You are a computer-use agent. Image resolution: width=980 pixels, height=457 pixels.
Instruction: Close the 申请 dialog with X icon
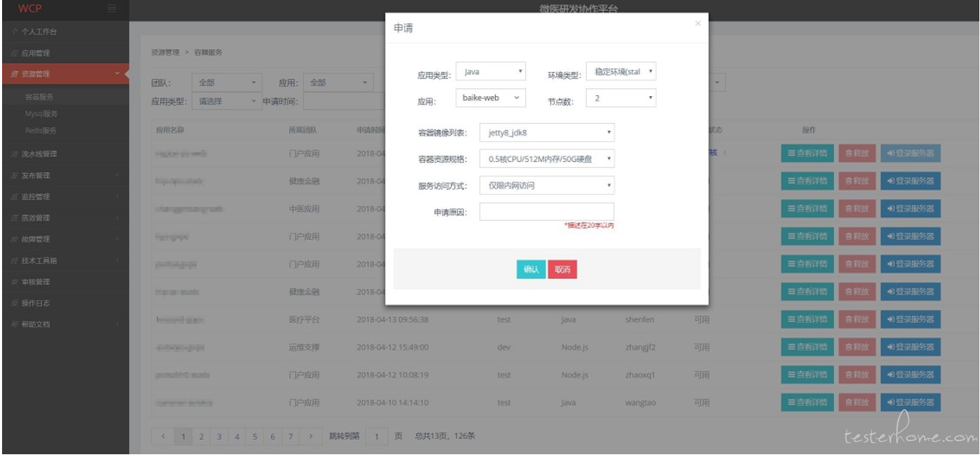coord(697,24)
